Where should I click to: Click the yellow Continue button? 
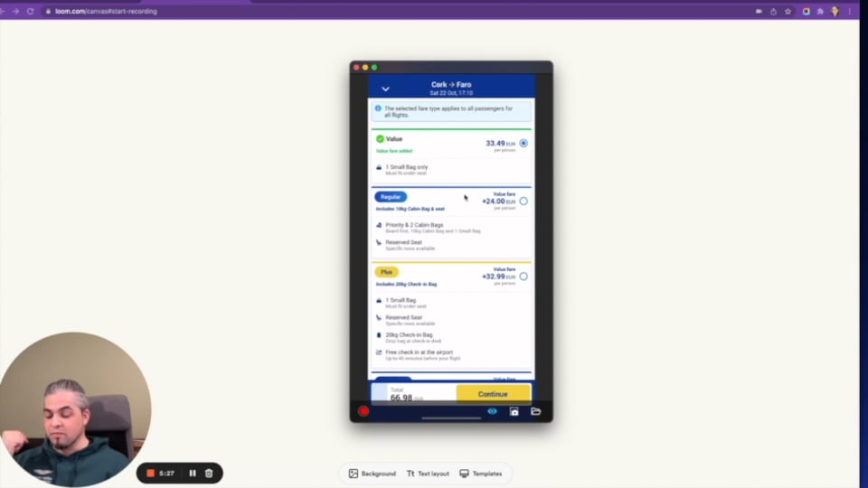[x=494, y=394]
